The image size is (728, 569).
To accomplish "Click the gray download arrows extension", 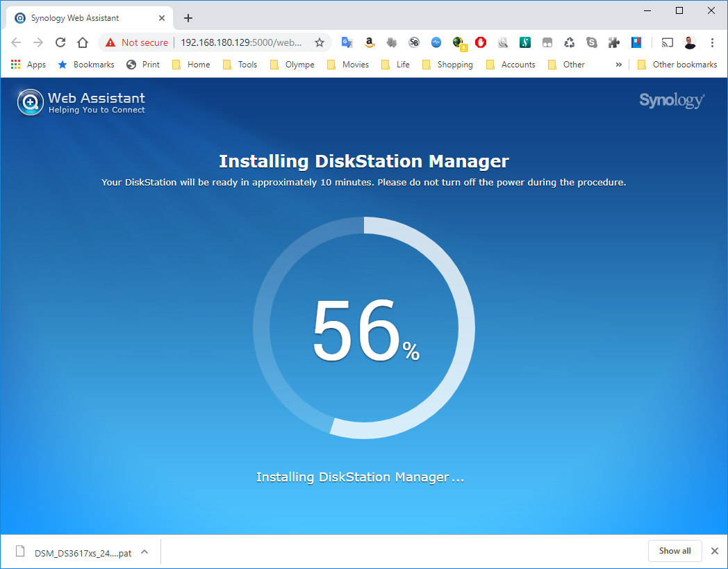I will pyautogui.click(x=391, y=43).
